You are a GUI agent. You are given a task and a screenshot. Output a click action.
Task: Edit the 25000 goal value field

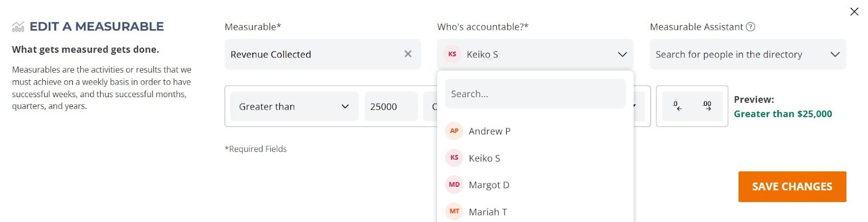(391, 106)
